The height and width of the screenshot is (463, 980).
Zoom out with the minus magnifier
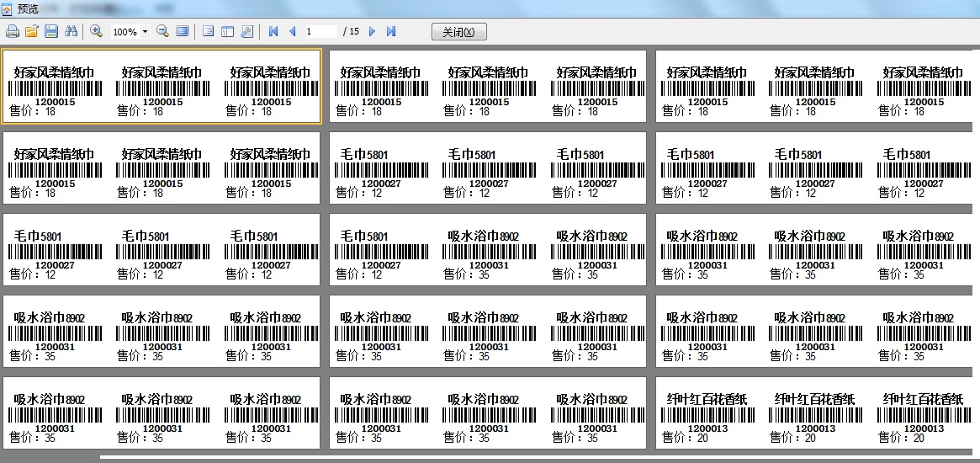[162, 31]
